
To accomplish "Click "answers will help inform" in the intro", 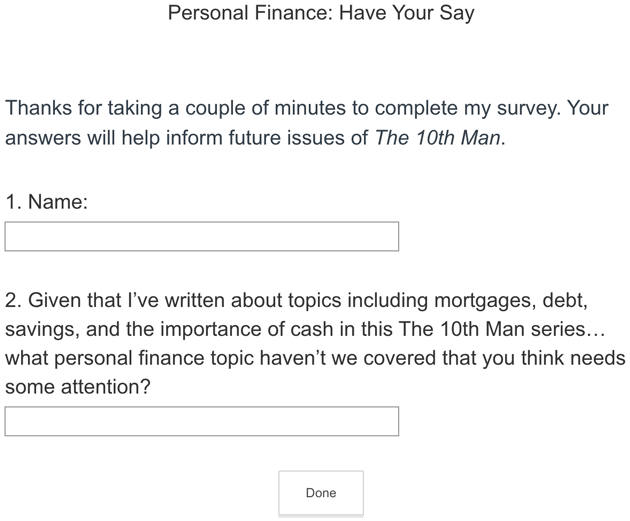I will pos(114,138).
